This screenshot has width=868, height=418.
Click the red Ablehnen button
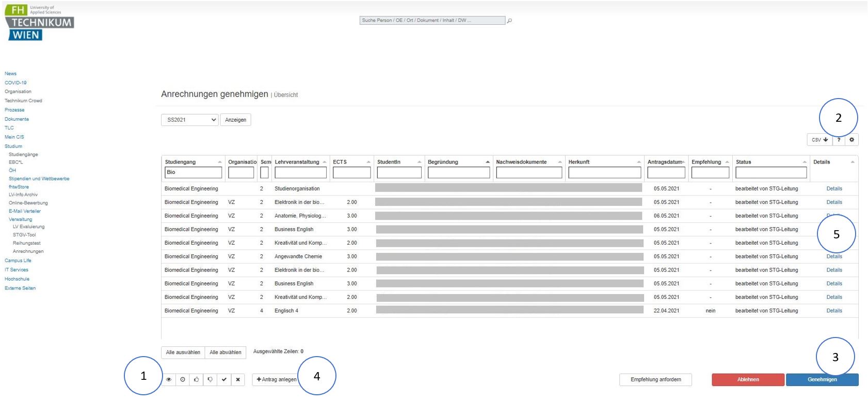pos(748,379)
